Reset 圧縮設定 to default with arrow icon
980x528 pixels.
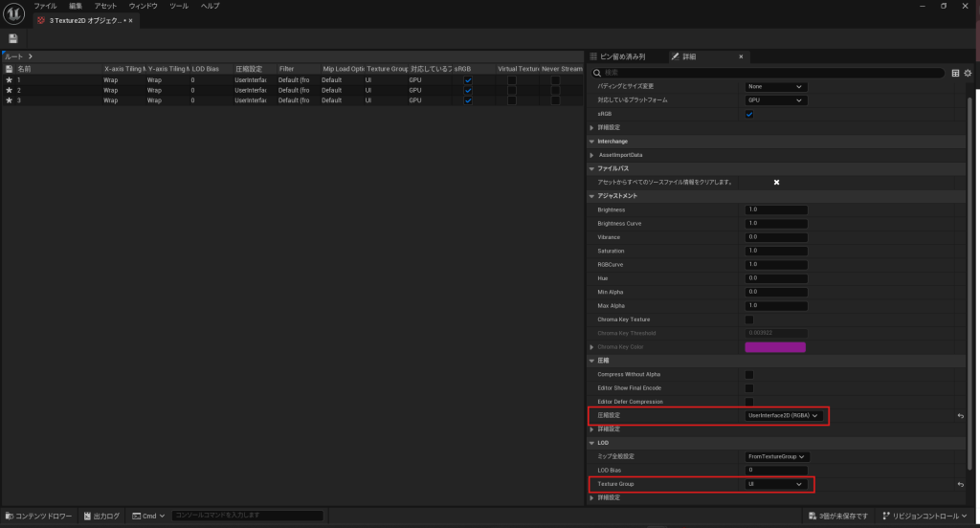960,416
